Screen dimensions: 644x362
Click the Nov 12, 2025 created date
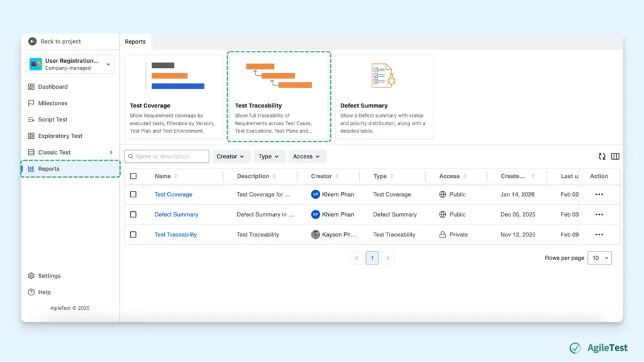518,234
